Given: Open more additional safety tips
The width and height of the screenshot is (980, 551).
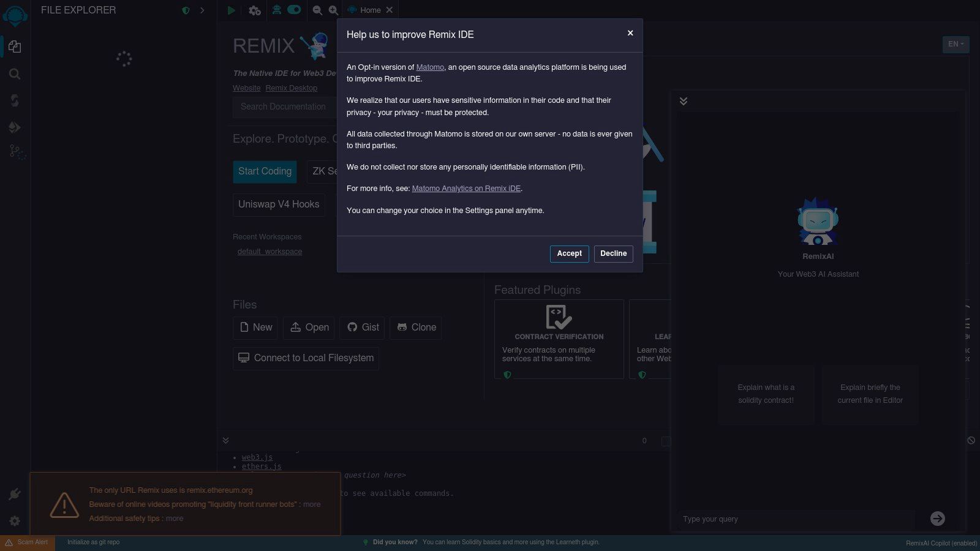Looking at the screenshot, I should pos(175,519).
